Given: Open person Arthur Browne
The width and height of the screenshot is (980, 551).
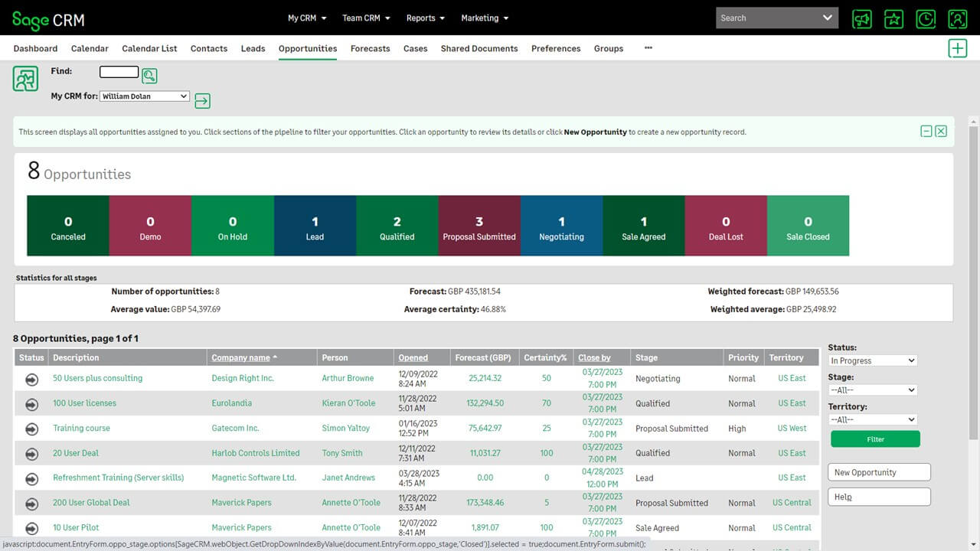Looking at the screenshot, I should pos(348,379).
